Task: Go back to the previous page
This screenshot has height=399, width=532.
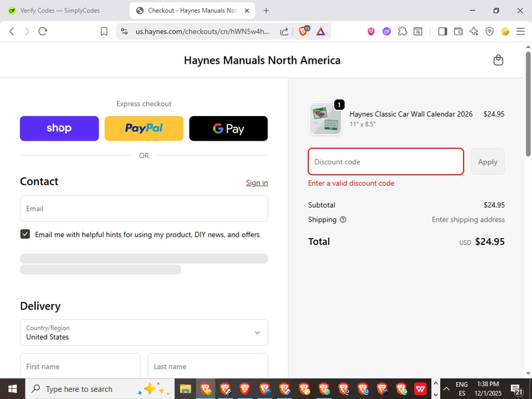Action: pyautogui.click(x=12, y=31)
